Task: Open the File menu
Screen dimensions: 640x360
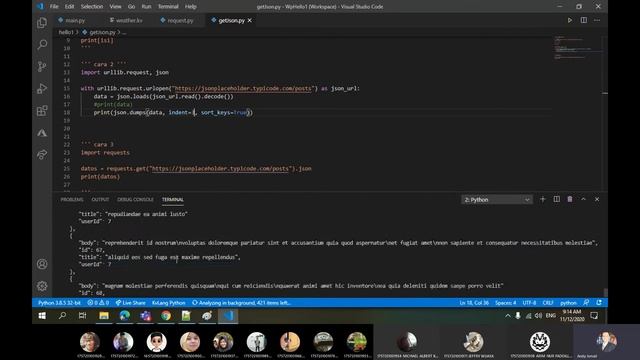Action: click(x=54, y=7)
